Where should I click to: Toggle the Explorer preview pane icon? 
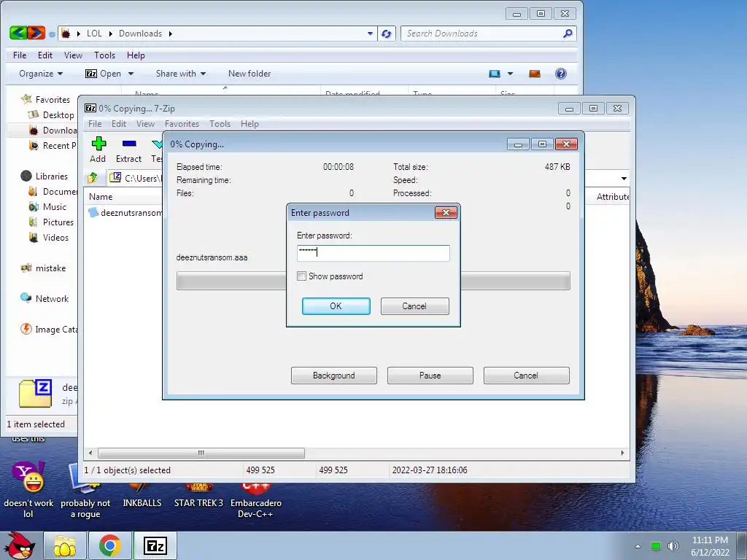(x=535, y=74)
